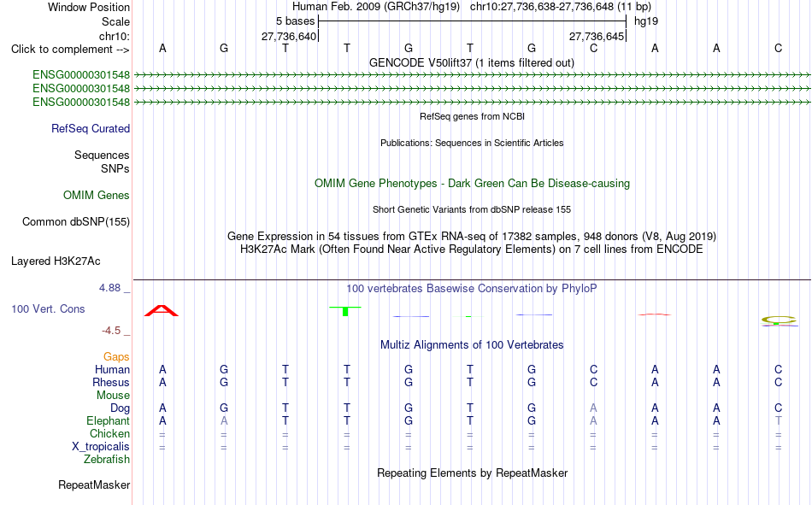
Task: Click the third ENSG00000301548 gene label
Action: (81, 102)
